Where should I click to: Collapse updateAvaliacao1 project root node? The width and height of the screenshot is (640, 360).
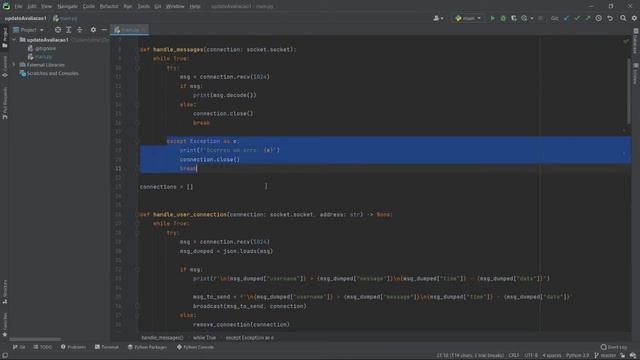pyautogui.click(x=14, y=40)
